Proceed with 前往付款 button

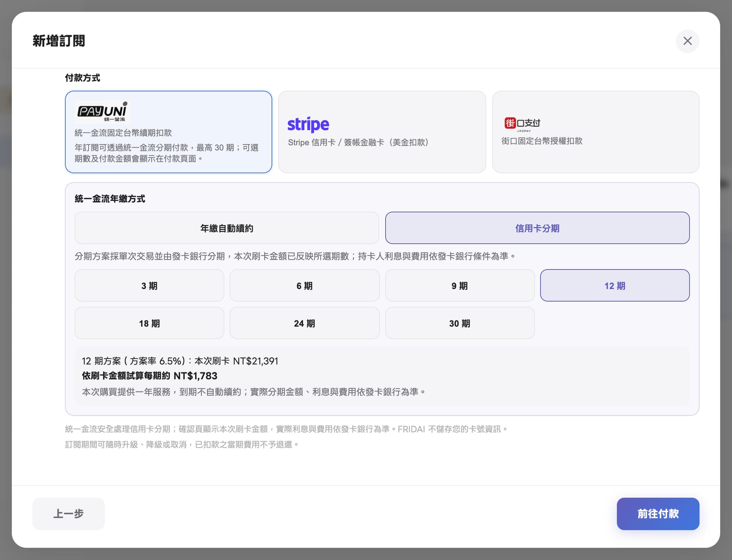tap(657, 513)
